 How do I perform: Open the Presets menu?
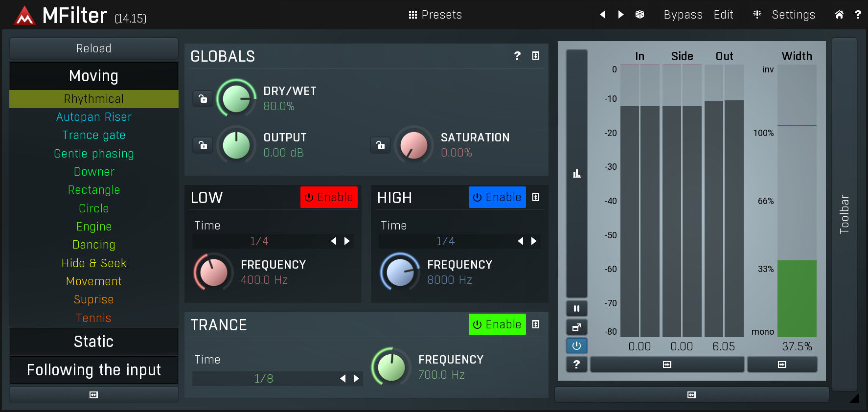pos(435,15)
